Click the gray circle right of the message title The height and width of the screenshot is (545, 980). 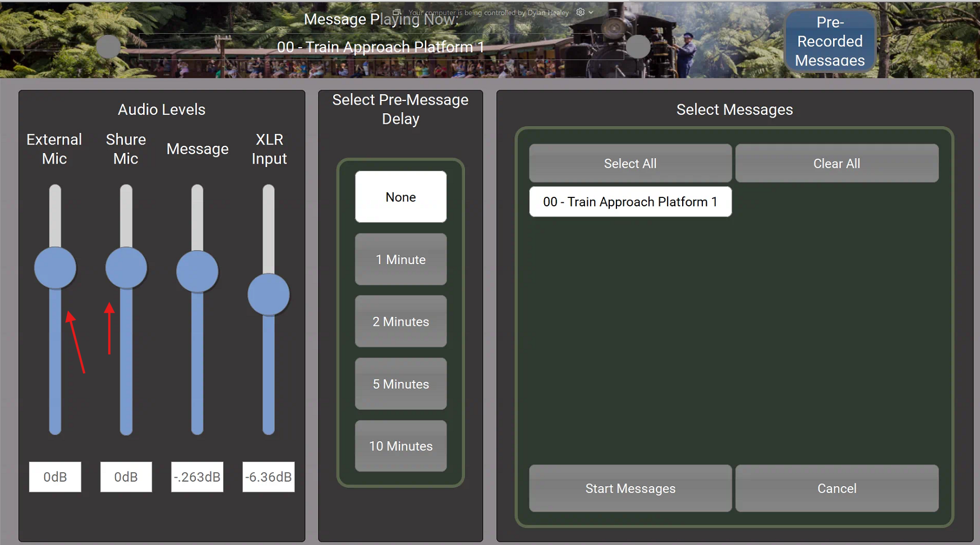click(x=638, y=47)
